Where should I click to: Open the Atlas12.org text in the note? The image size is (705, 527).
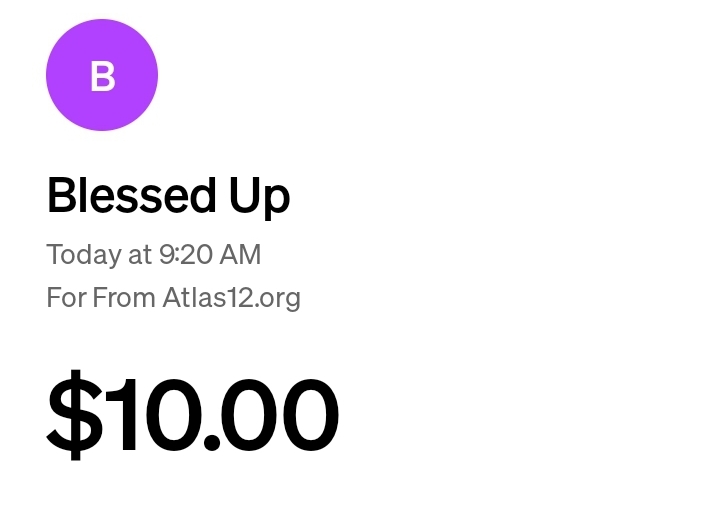click(231, 298)
